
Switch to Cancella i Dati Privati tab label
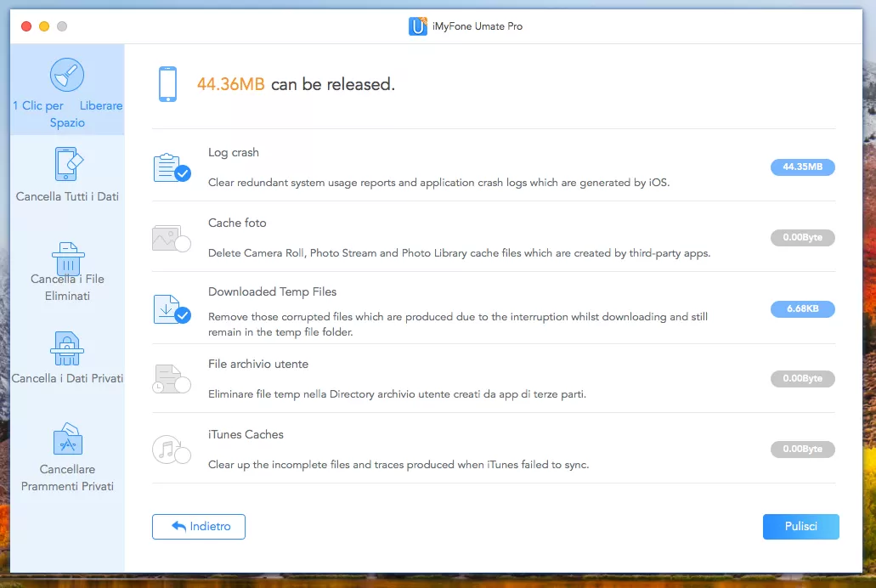(x=67, y=379)
